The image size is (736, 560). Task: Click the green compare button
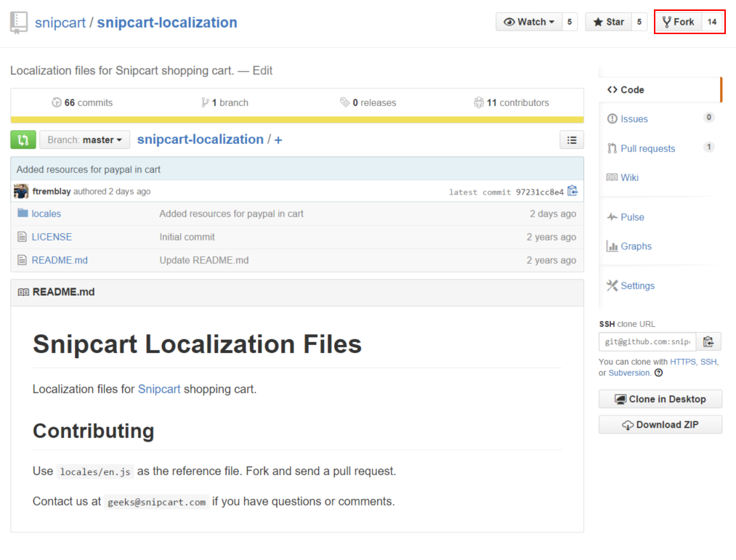[x=23, y=140]
